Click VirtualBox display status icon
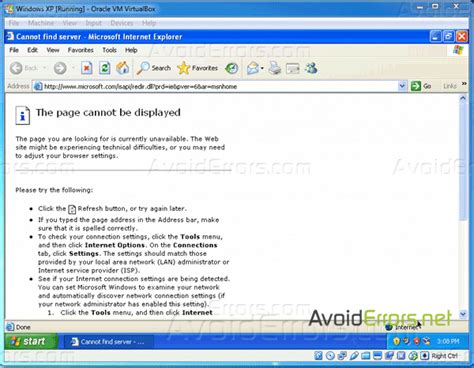Screen dimensions: 474x368 pos(377,356)
